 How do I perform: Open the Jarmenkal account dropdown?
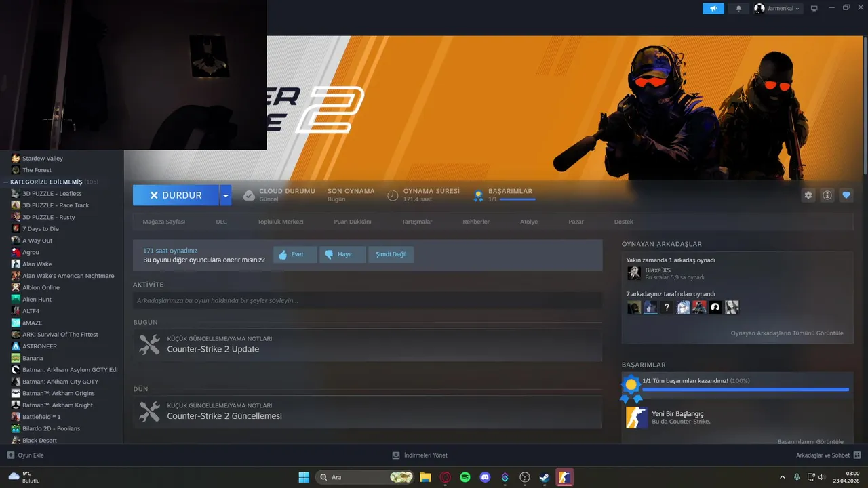pyautogui.click(x=777, y=8)
